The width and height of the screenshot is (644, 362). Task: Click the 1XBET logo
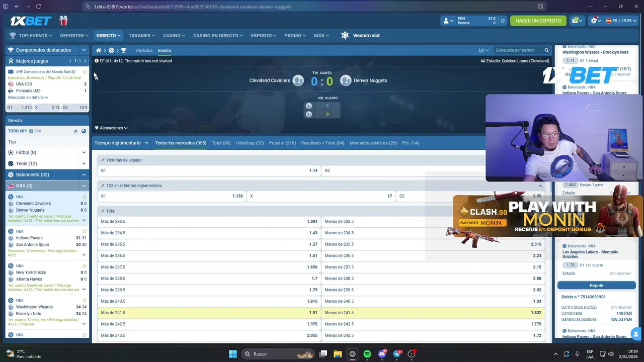tap(31, 21)
